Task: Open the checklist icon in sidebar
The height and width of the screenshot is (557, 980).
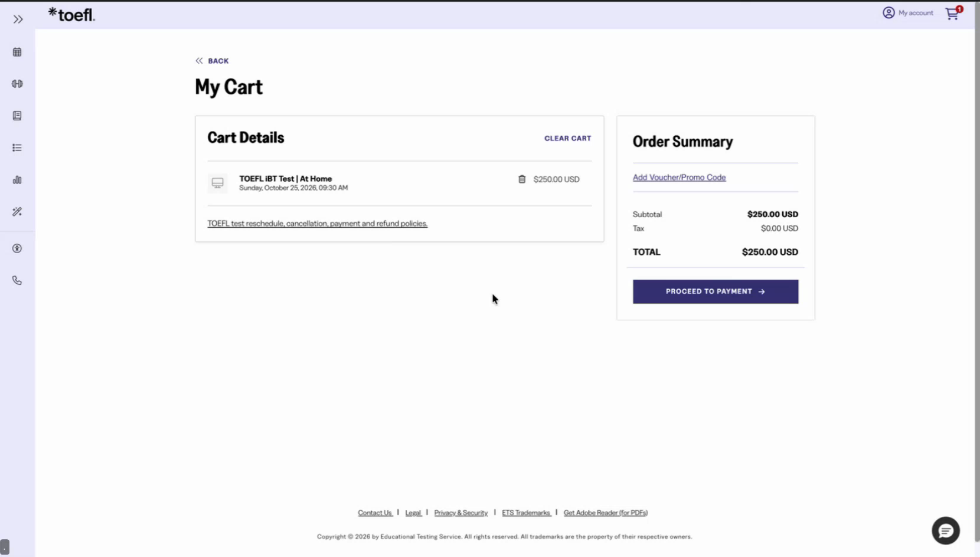Action: point(17,148)
